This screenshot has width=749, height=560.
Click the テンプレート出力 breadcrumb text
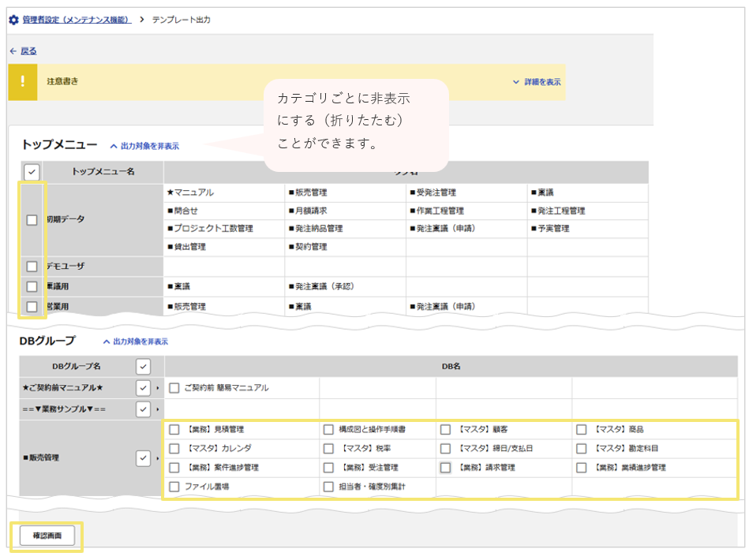pos(181,20)
